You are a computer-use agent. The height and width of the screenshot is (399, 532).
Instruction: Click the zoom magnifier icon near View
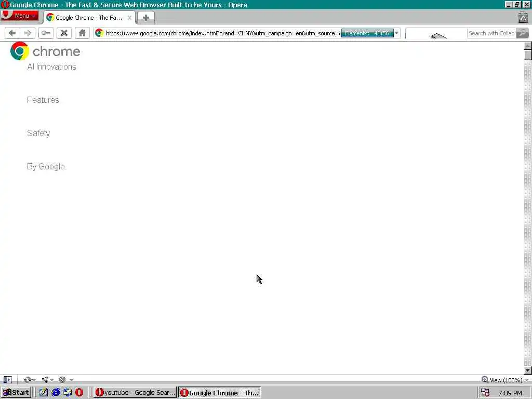click(485, 380)
